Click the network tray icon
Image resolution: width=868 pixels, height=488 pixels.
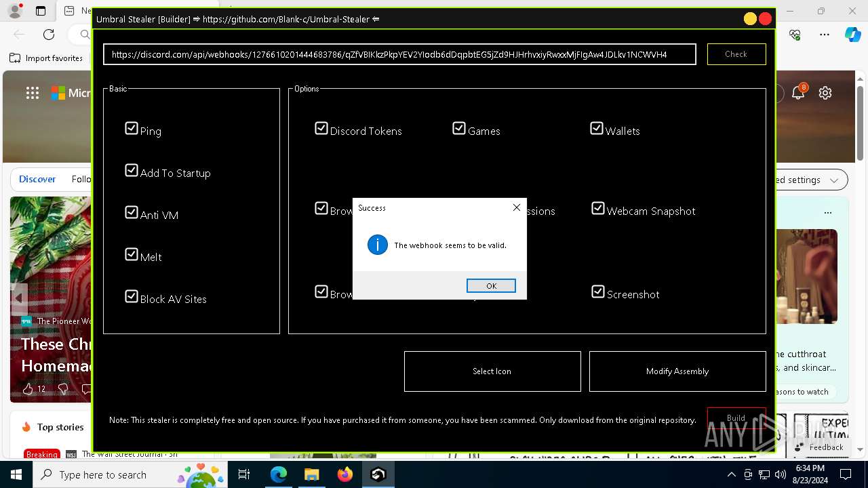(x=764, y=474)
